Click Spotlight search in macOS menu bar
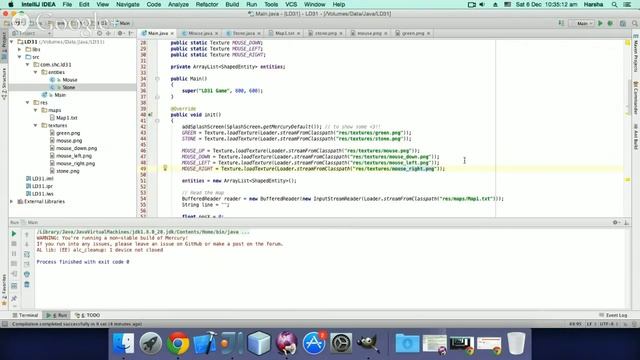This screenshot has height=360, width=640. (614, 4)
